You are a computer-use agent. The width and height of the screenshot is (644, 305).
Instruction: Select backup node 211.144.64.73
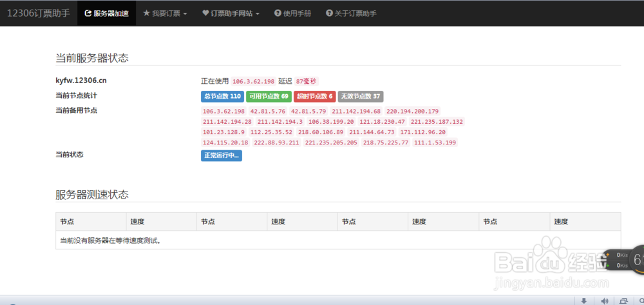(x=372, y=132)
